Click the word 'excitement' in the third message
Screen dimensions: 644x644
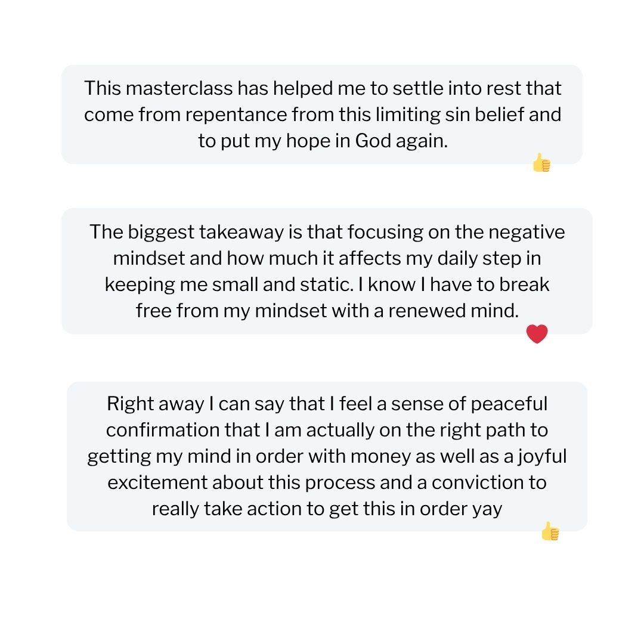point(157,482)
